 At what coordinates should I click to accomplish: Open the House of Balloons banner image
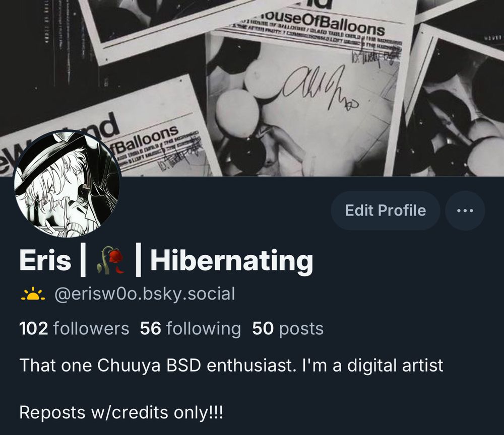click(252, 88)
